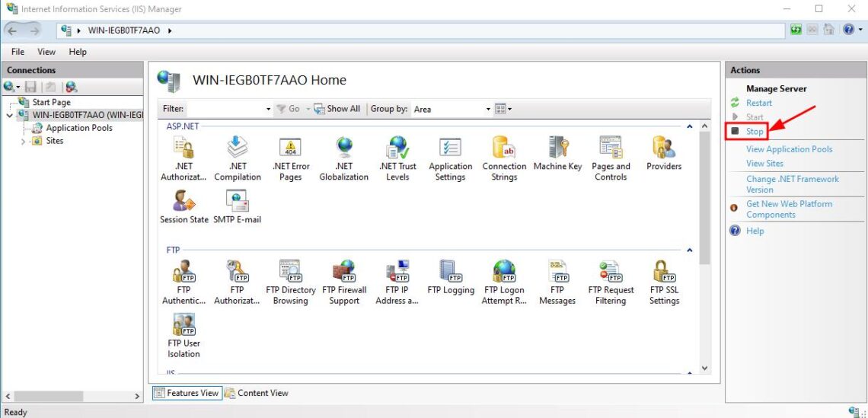Viewport: 868px width, 418px height.
Task: Click View Sites link
Action: tap(764, 164)
